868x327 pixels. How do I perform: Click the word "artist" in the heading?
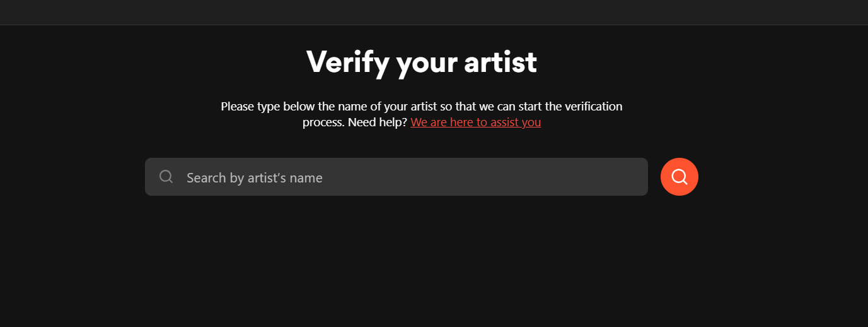point(500,62)
